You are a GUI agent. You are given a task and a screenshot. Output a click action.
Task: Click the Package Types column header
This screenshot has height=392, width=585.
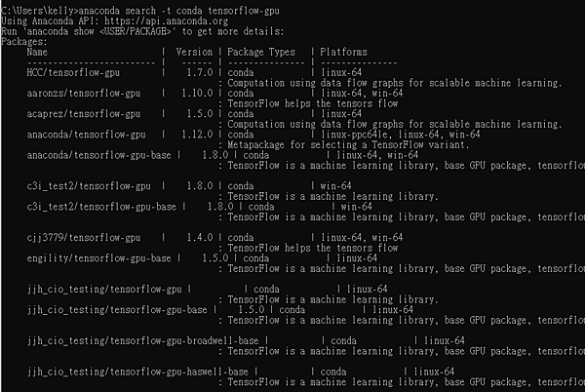pyautogui.click(x=261, y=52)
